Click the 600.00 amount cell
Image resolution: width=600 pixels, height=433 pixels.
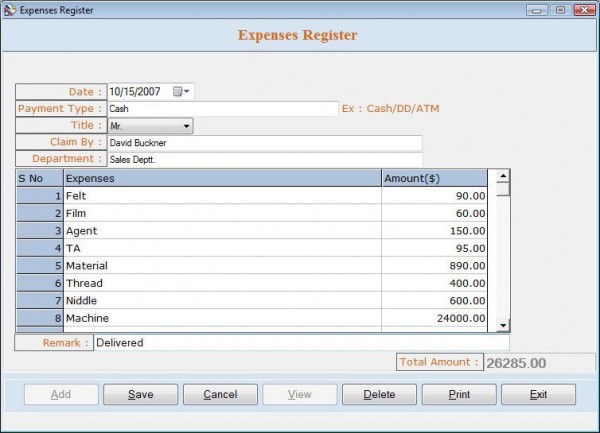click(435, 301)
